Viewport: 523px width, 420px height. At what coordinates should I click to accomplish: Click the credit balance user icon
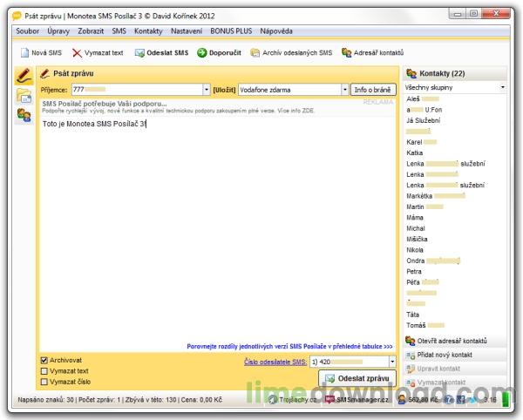tap(402, 399)
